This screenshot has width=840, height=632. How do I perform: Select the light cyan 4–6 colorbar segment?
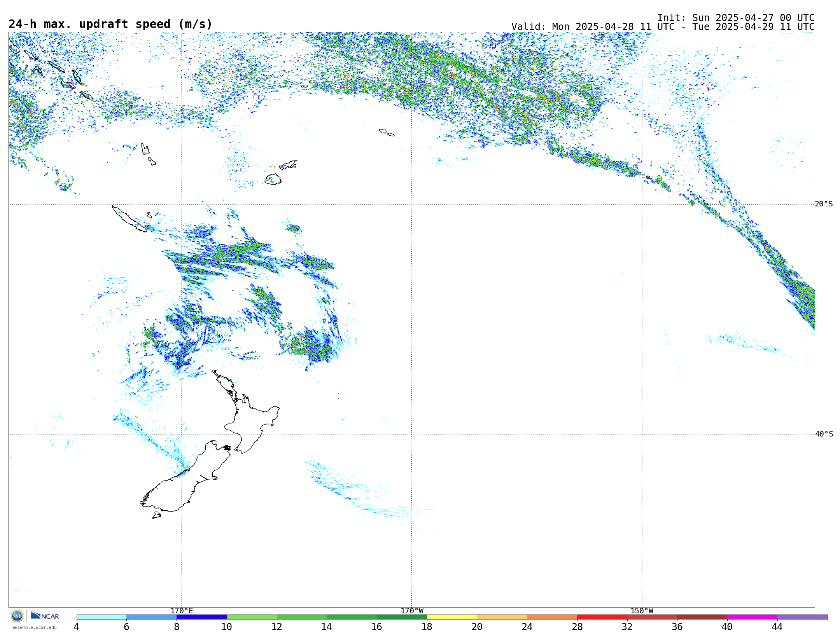click(x=101, y=617)
